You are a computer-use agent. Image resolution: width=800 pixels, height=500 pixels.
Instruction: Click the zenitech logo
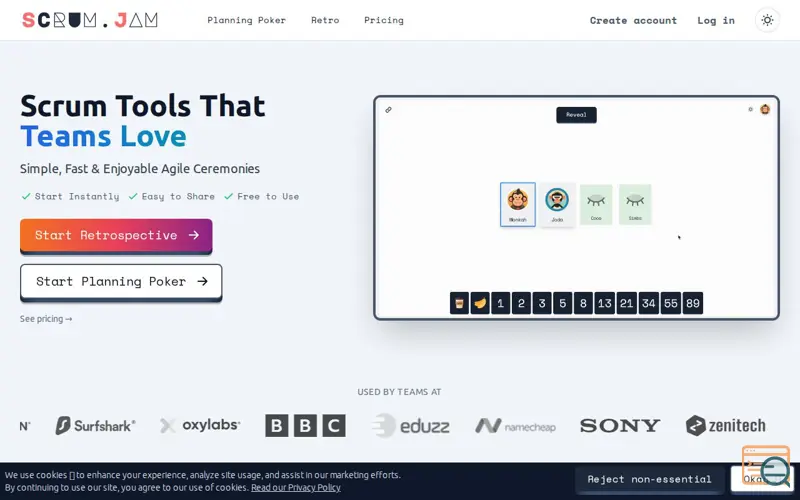click(x=726, y=426)
